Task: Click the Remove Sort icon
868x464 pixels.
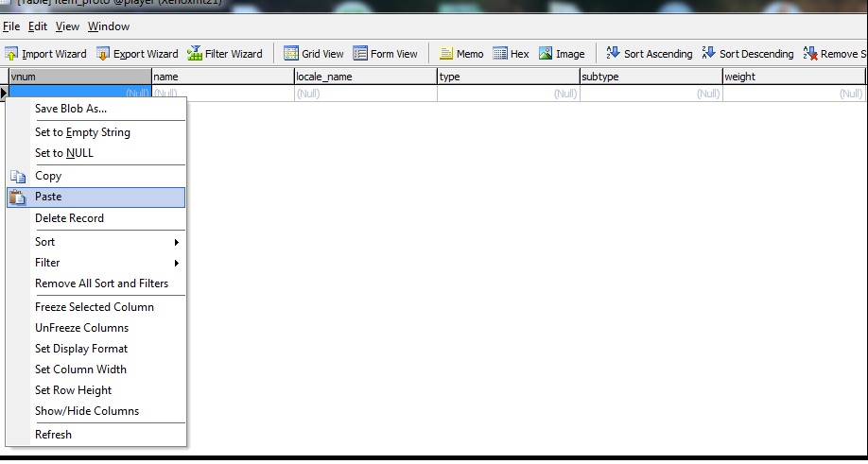Action: (x=810, y=53)
